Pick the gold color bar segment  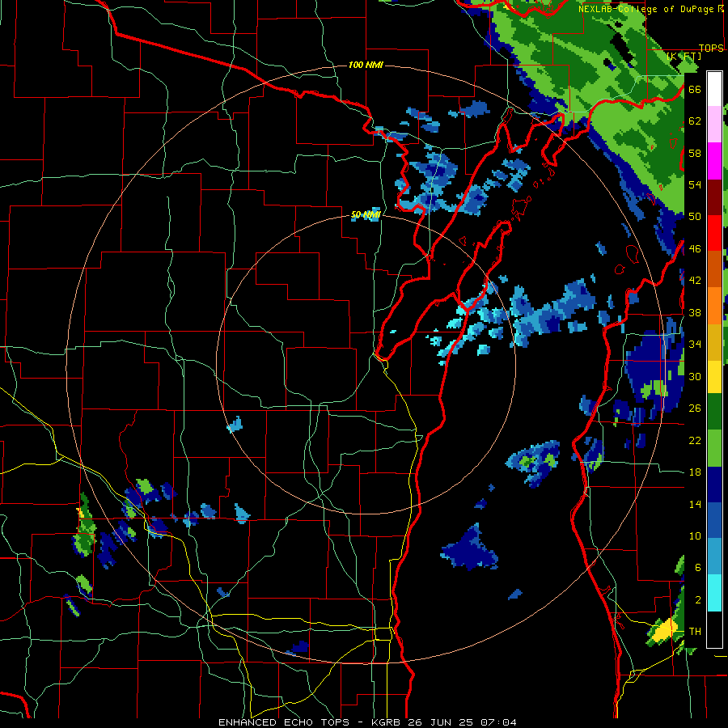point(714,342)
